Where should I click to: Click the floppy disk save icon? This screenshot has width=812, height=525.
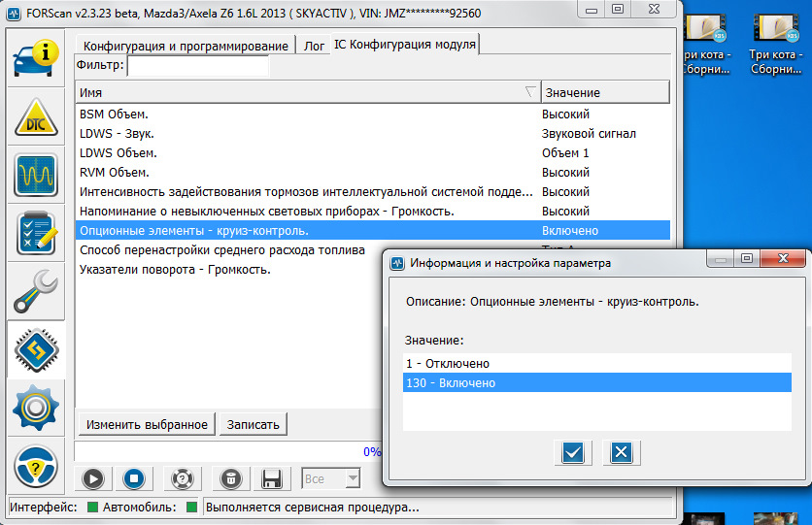point(271,479)
